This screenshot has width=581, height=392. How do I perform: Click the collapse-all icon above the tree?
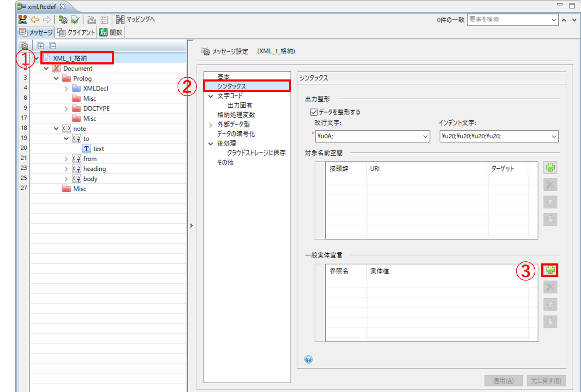pyautogui.click(x=53, y=46)
